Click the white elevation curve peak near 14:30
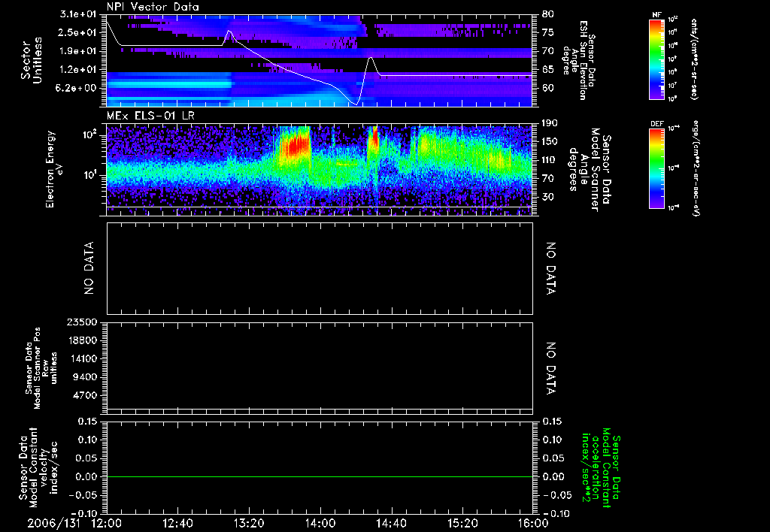 (370, 59)
